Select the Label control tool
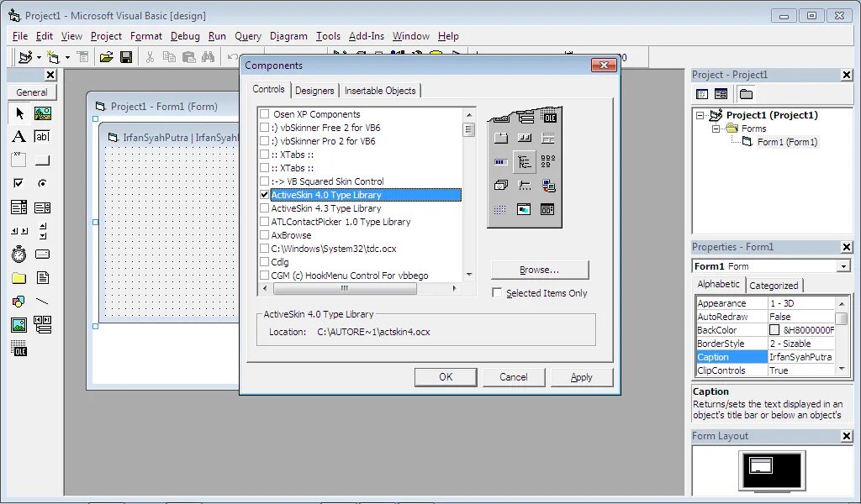The image size is (861, 504). pos(19,137)
